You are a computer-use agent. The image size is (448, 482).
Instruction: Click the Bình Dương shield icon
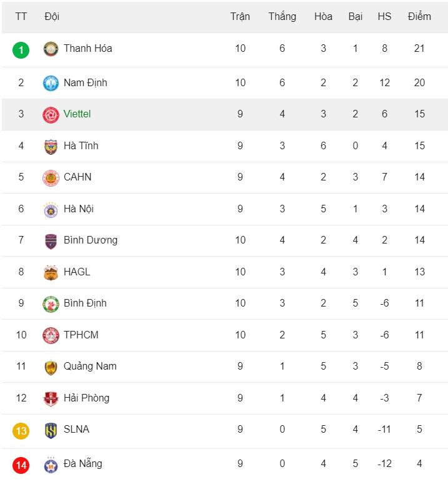[x=51, y=240]
